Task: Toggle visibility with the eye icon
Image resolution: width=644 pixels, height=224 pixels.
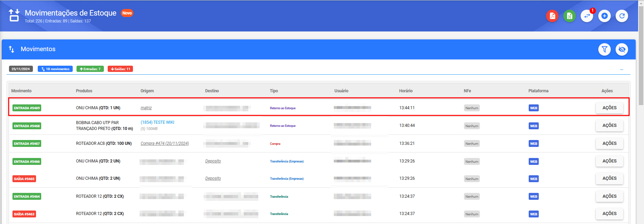Action: point(621,49)
